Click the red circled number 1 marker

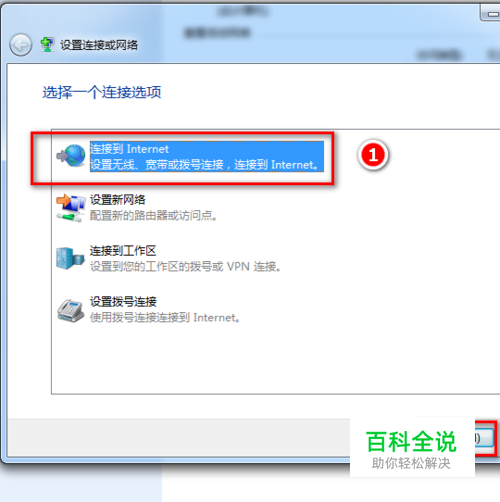(x=373, y=155)
